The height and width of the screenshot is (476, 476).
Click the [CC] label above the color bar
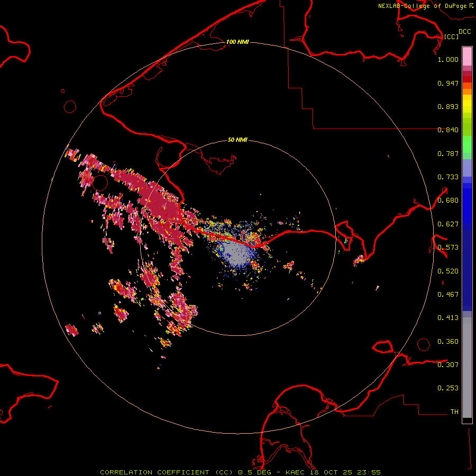coord(452,36)
